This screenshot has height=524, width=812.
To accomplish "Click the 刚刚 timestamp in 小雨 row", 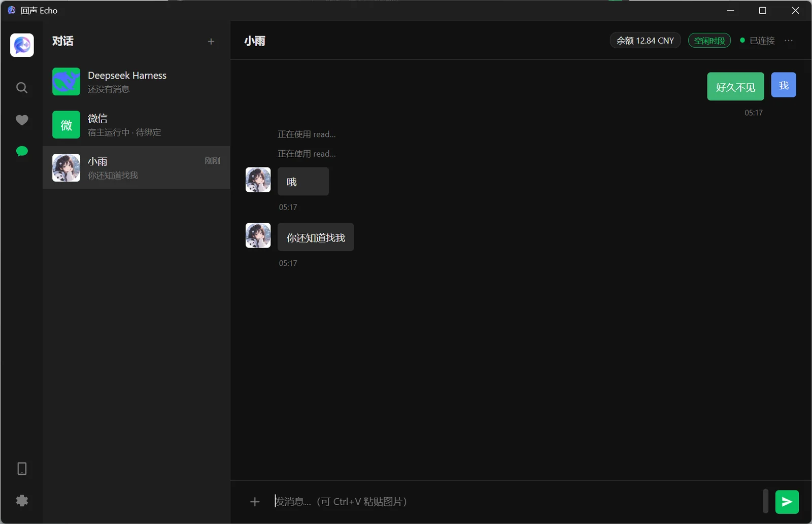I will pyautogui.click(x=212, y=161).
